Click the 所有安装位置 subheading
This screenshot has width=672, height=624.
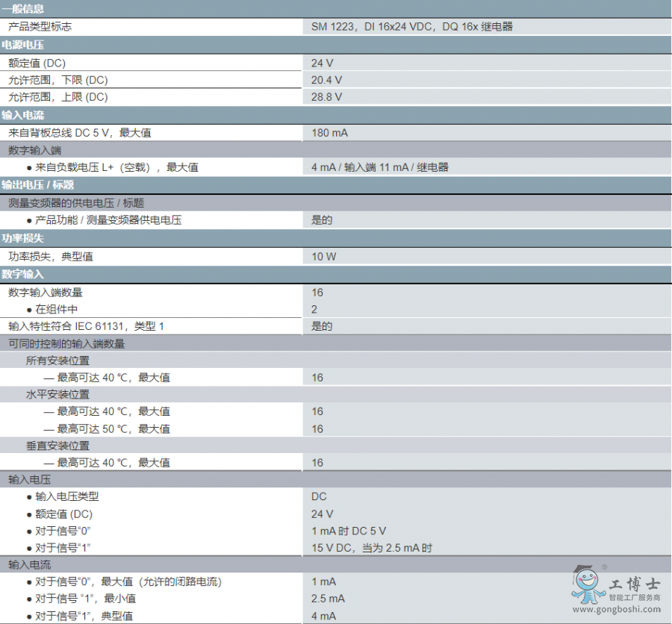pos(57,361)
